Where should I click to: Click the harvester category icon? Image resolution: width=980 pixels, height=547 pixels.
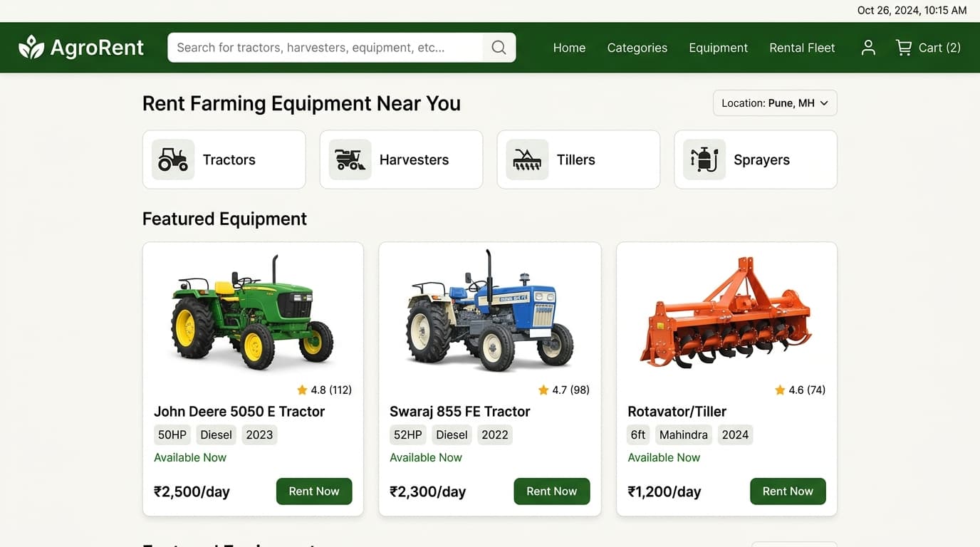pos(350,160)
